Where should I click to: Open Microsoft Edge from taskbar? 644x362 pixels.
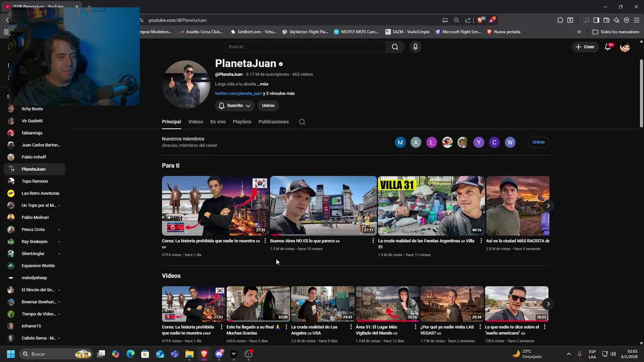pos(130,354)
